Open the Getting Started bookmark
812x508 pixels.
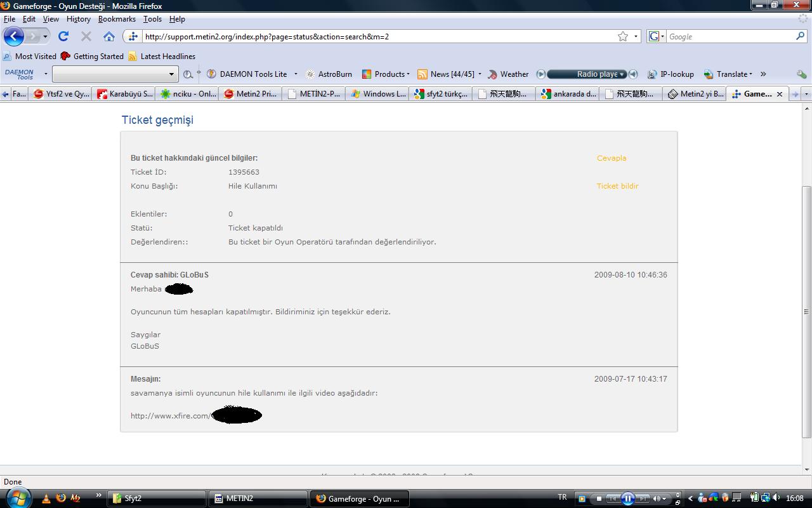pos(92,56)
